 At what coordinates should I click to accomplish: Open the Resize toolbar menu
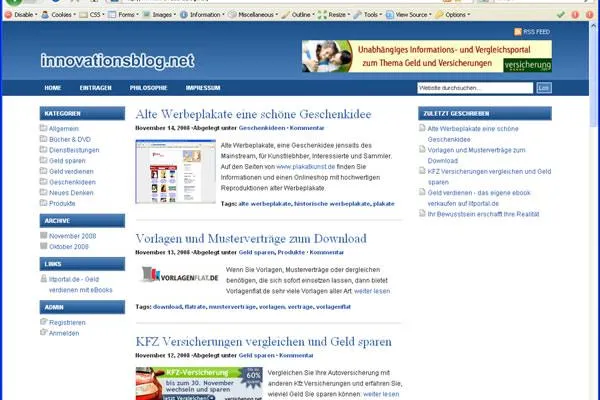tap(334, 15)
